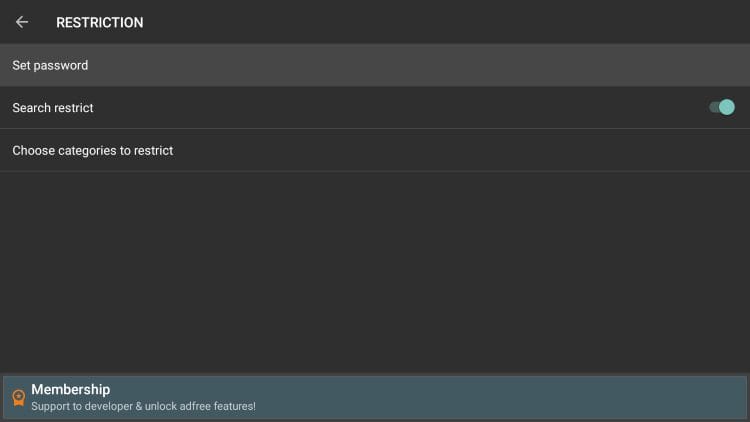Disable the Search restrict setting
The width and height of the screenshot is (750, 422).
point(721,107)
